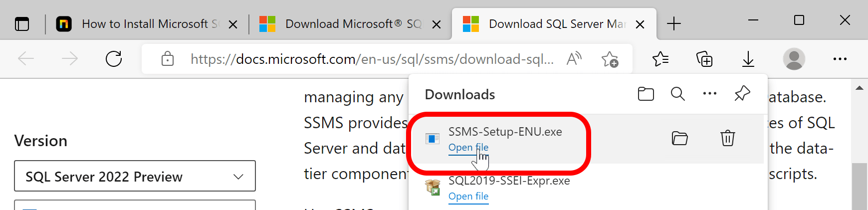Open the Collections toolbar button
This screenshot has height=210, width=868.
click(x=704, y=59)
